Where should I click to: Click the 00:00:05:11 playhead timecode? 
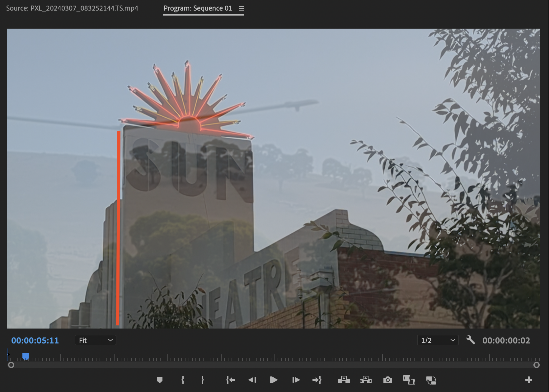tap(35, 340)
